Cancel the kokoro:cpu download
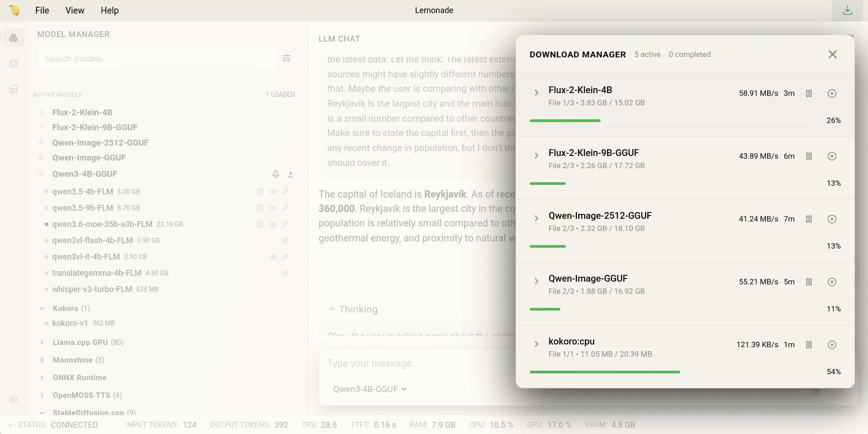Screen dimensions: 868x434 pyautogui.click(x=832, y=344)
